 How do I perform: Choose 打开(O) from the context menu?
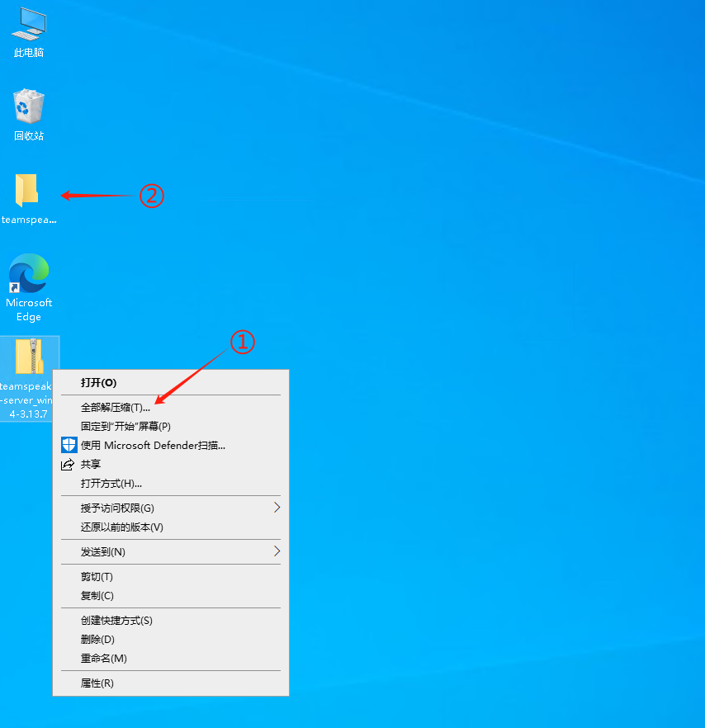point(171,383)
